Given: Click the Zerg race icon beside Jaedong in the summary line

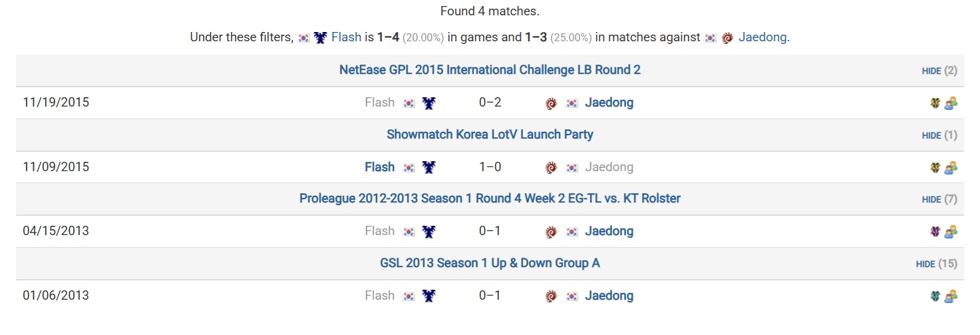Looking at the screenshot, I should coord(727,38).
